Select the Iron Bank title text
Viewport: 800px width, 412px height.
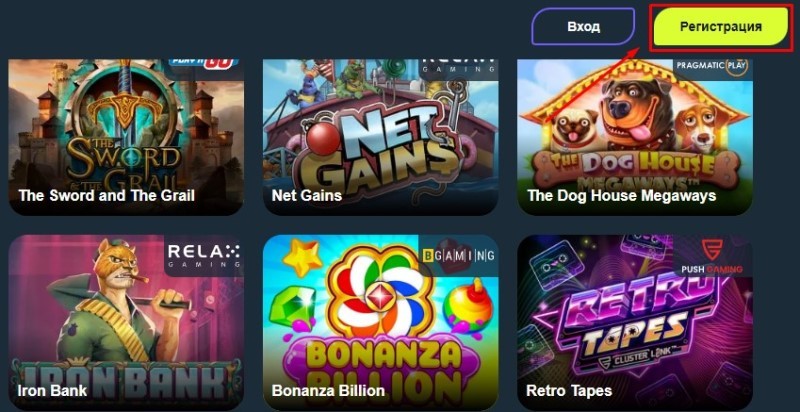pos(52,391)
